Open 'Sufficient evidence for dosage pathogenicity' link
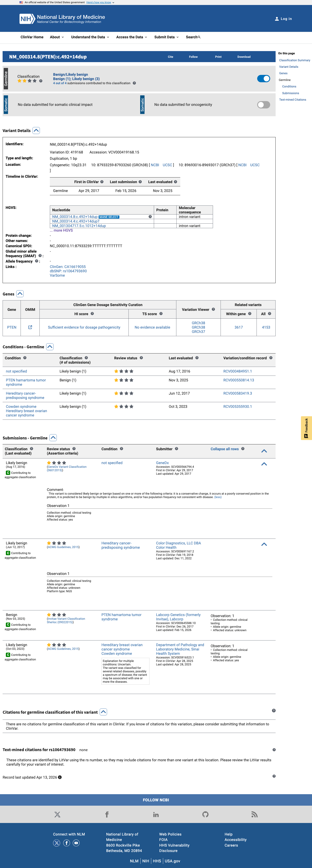 point(84,327)
